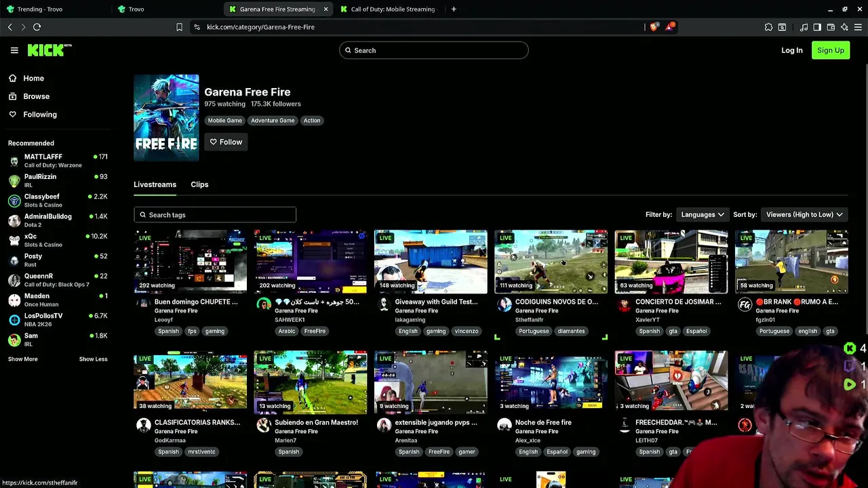Go to Home in sidebar
The width and height of the screenshot is (868, 488).
[x=27, y=78]
